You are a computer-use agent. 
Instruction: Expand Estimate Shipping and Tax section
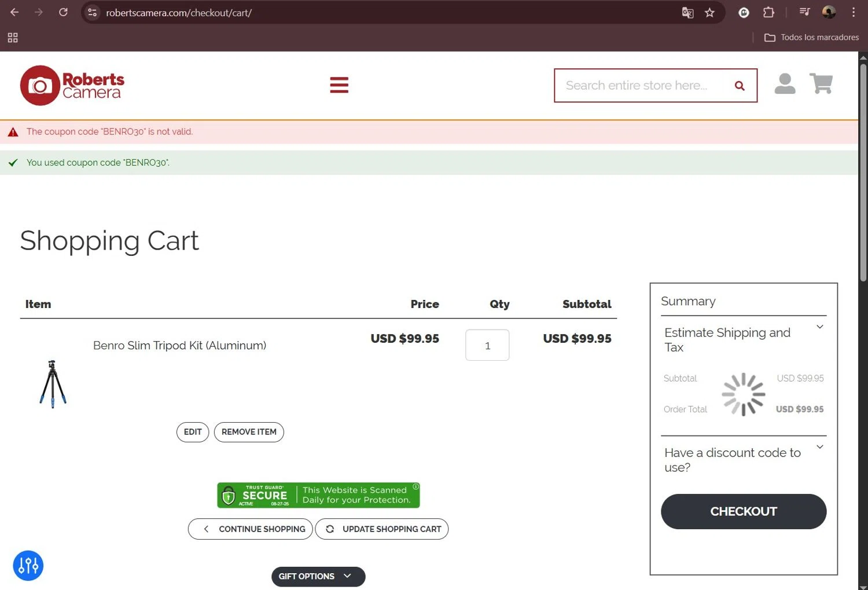[x=744, y=340]
